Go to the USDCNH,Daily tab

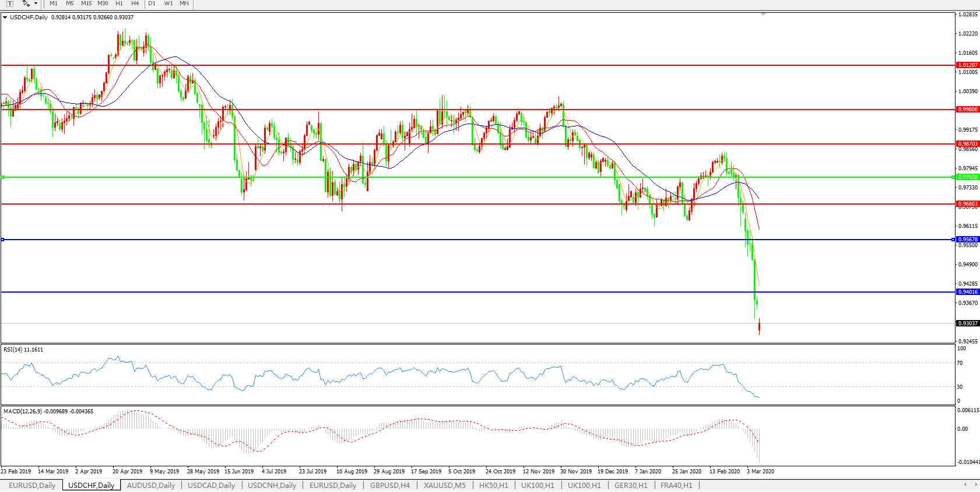(272, 485)
